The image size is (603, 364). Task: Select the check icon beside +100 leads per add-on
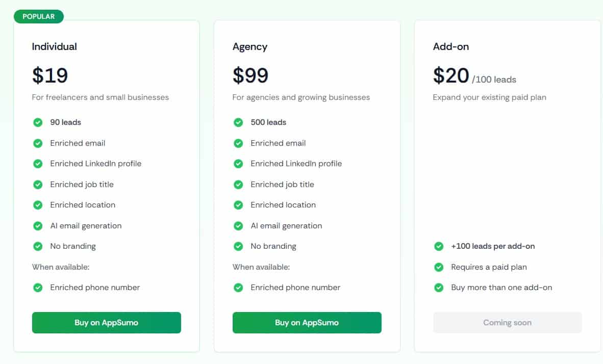point(439,246)
